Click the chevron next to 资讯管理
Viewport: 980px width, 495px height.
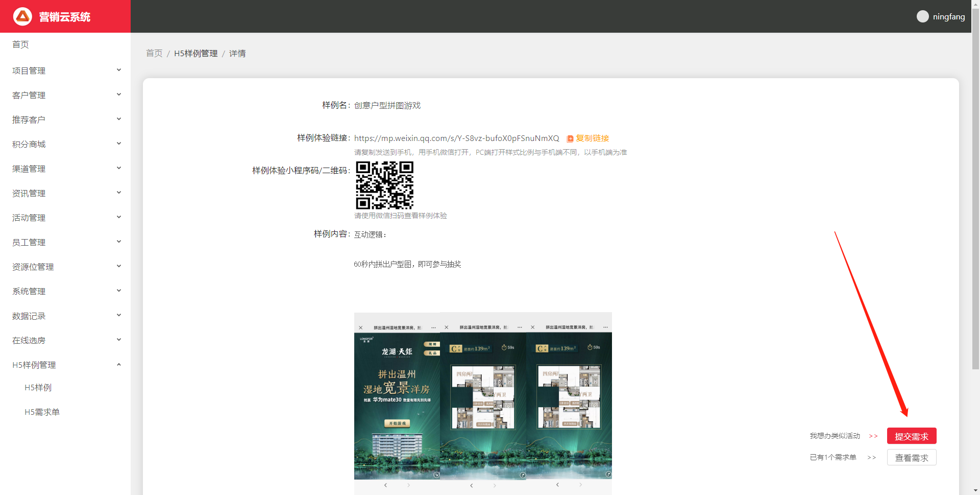click(119, 193)
